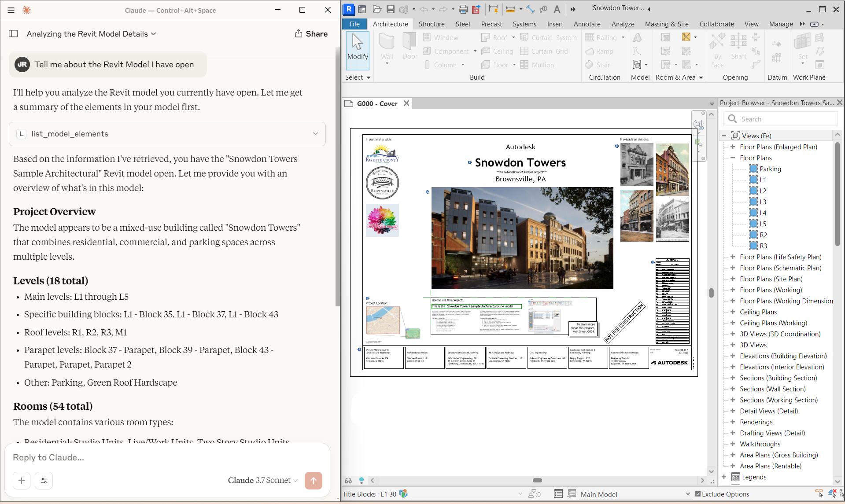Click the Snowdon Towers rendering image
The image size is (845, 504).
tap(522, 238)
